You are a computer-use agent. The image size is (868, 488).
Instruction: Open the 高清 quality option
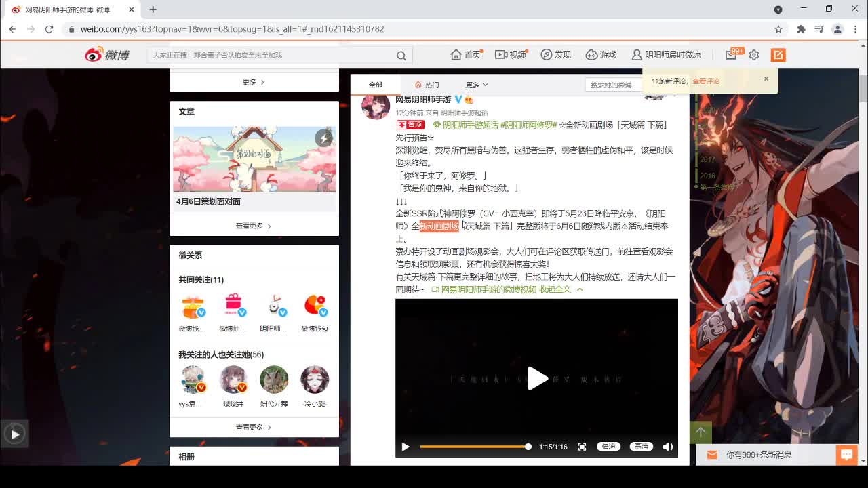coord(642,447)
